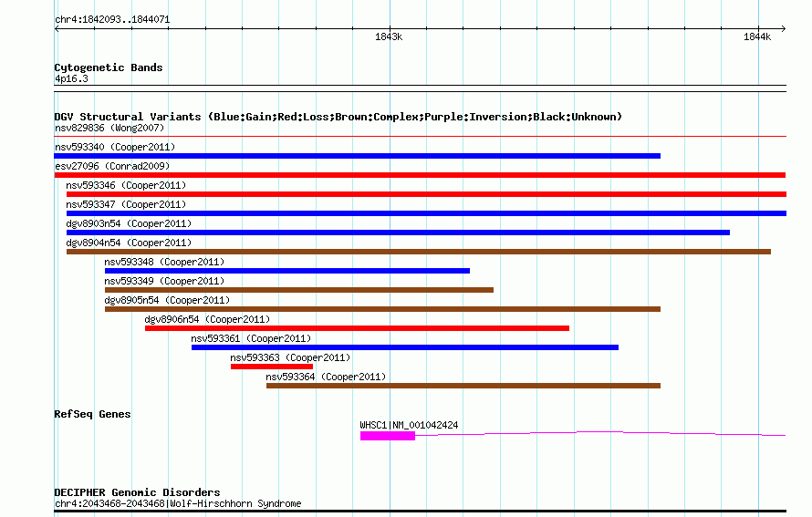Viewport: 812px width, 517px height.
Task: Click the RefSeq Genes track title
Action: tap(92, 414)
